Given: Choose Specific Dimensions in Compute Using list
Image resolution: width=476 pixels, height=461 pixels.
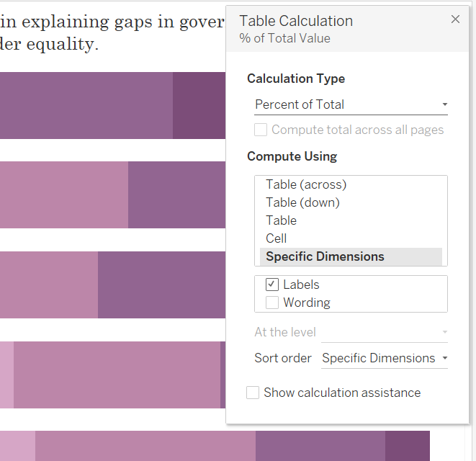Looking at the screenshot, I should (325, 256).
